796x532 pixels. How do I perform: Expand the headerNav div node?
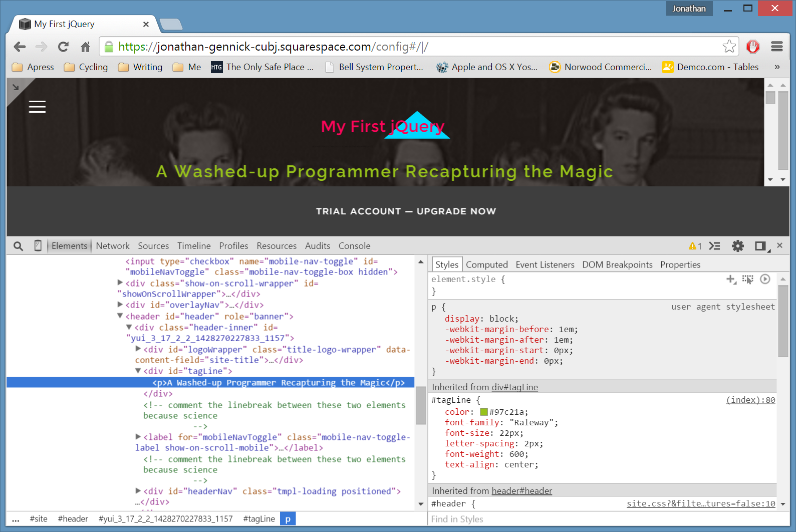pyautogui.click(x=138, y=491)
